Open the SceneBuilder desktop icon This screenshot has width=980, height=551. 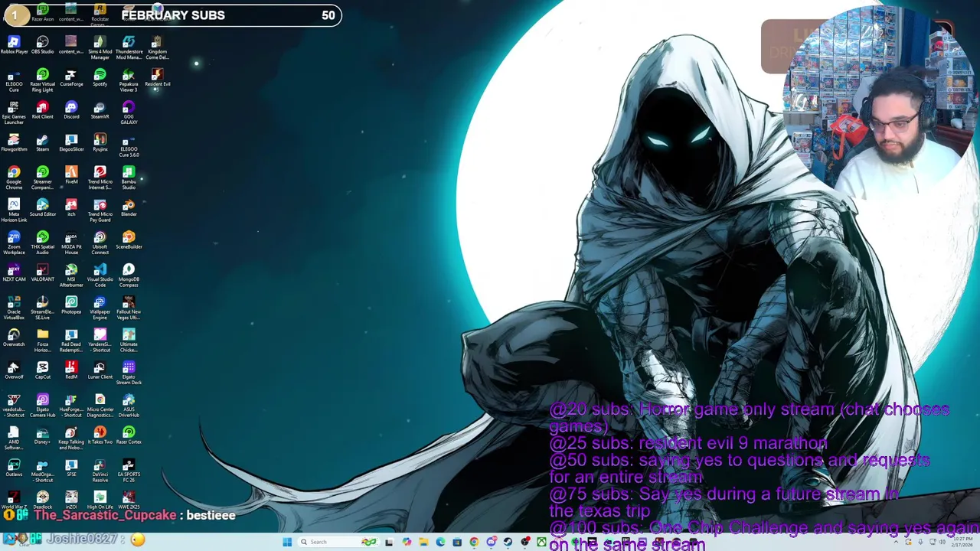[129, 240]
